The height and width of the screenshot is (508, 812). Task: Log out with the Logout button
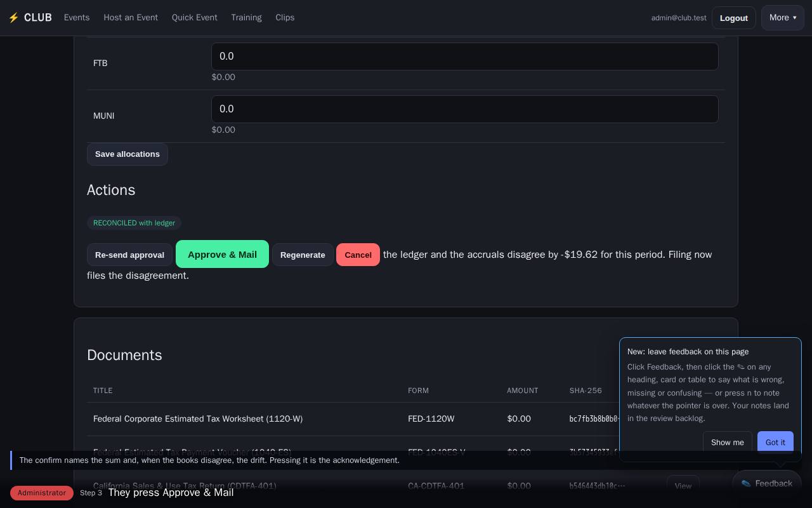(733, 18)
